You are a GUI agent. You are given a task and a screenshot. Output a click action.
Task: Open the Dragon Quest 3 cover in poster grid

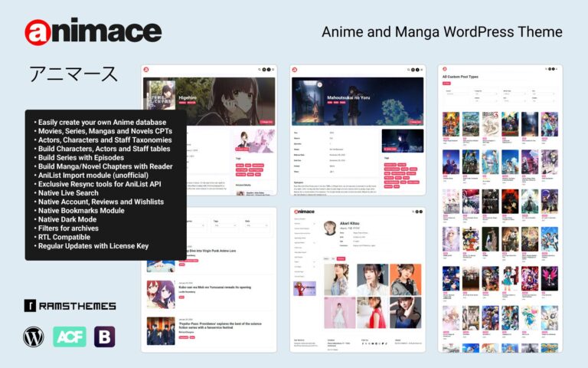pyautogui.click(x=490, y=124)
